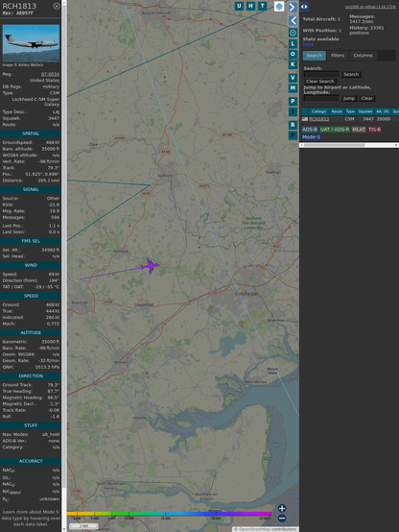Click the H map toggle button
399x532 pixels.
(x=250, y=6)
